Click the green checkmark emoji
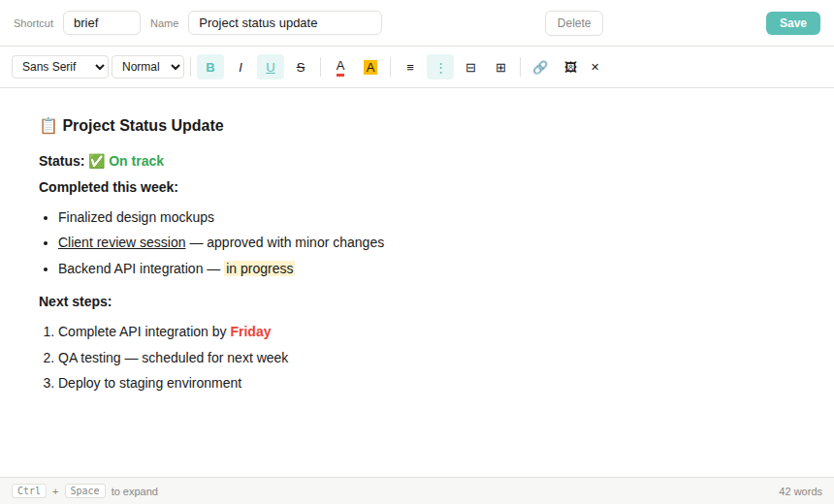 point(96,161)
